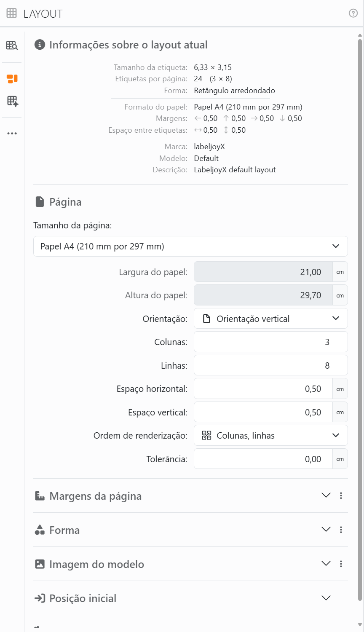Open the Orientação vertical dropdown
Screen dimensions: 364x632
[271, 319]
